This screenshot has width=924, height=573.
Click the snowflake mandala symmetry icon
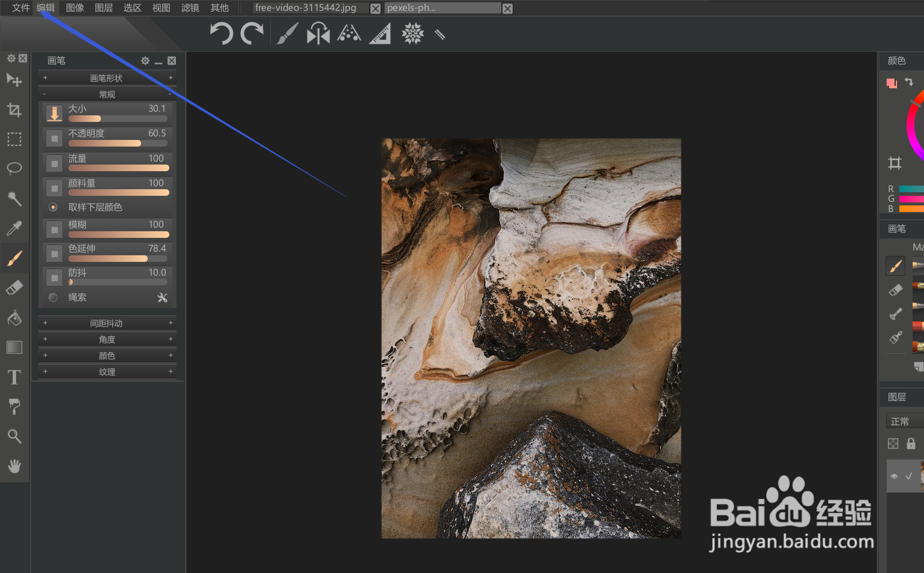click(x=412, y=34)
